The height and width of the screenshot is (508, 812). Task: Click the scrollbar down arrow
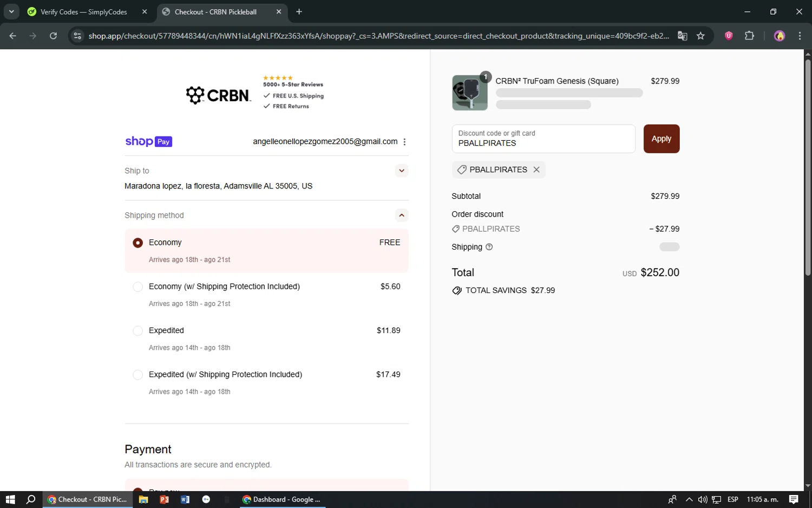808,486
